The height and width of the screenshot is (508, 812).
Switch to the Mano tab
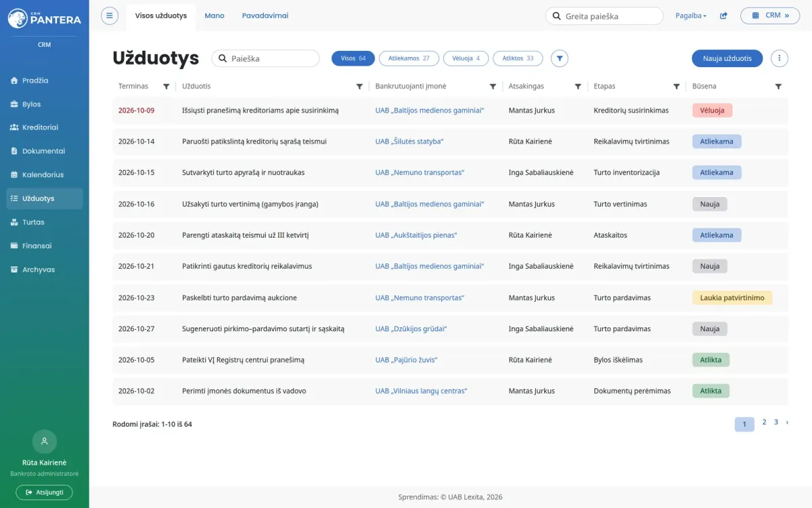pos(215,16)
